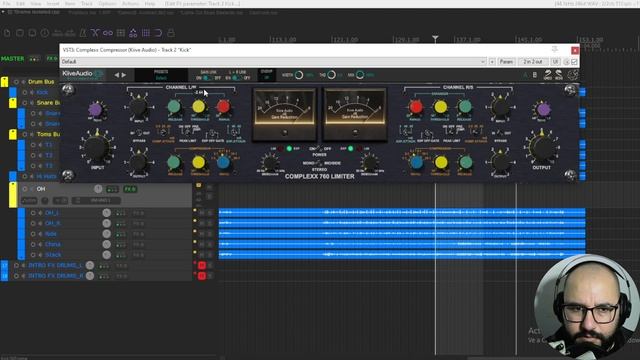Open the View menu
The image size is (640, 360).
(36, 4)
